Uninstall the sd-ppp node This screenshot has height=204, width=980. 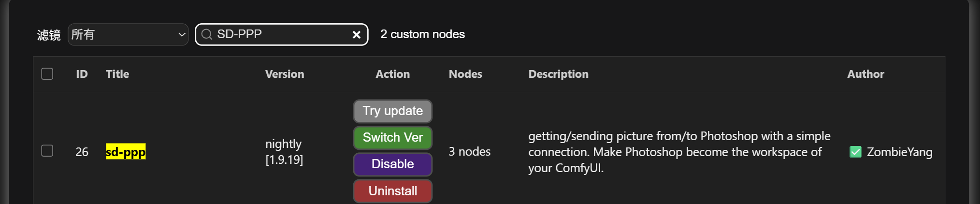coord(392,191)
